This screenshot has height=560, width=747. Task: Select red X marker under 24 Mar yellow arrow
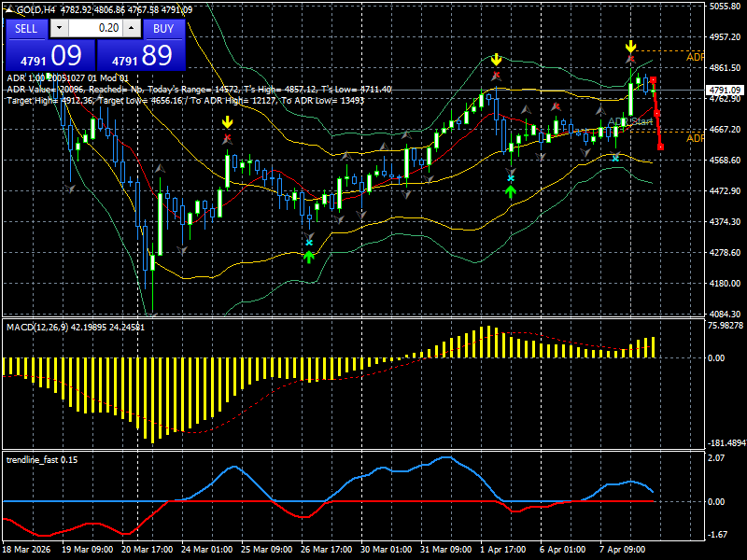227,138
